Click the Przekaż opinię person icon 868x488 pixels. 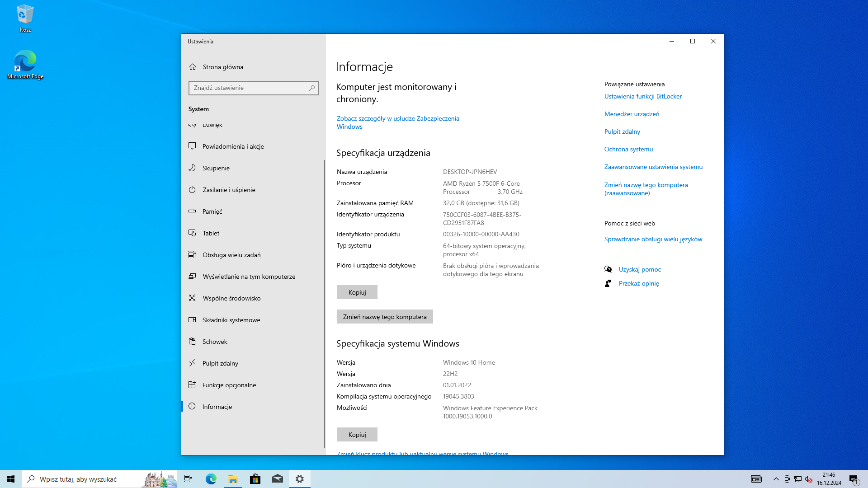point(608,283)
